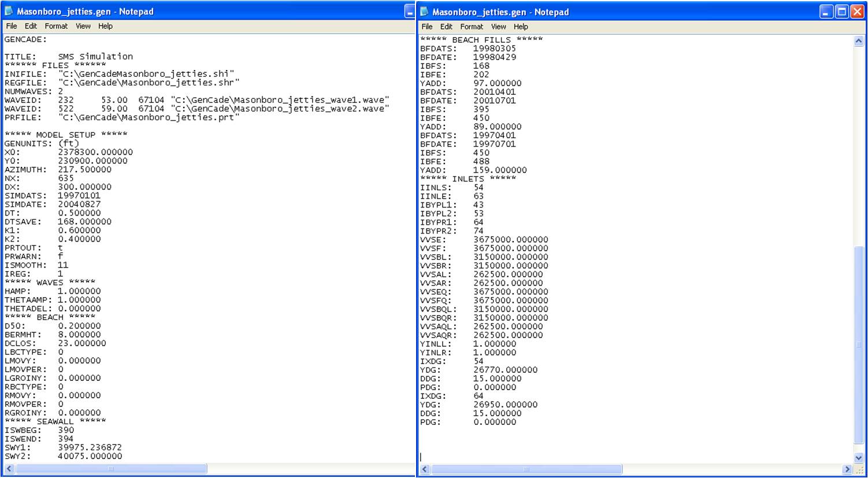Close the right Notepad window
This screenshot has width=868, height=478.
pos(858,12)
